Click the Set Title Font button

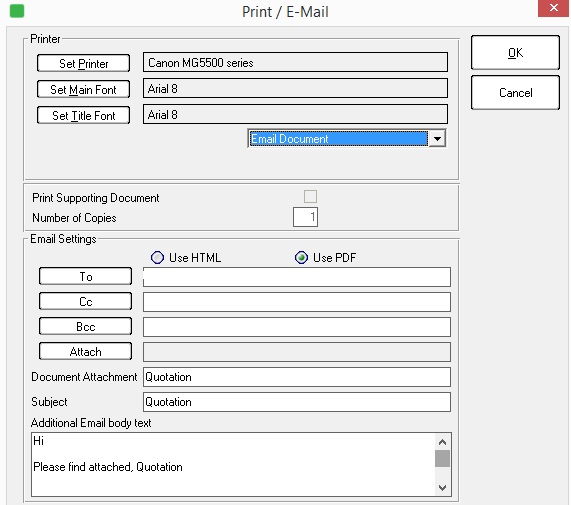coord(83,115)
